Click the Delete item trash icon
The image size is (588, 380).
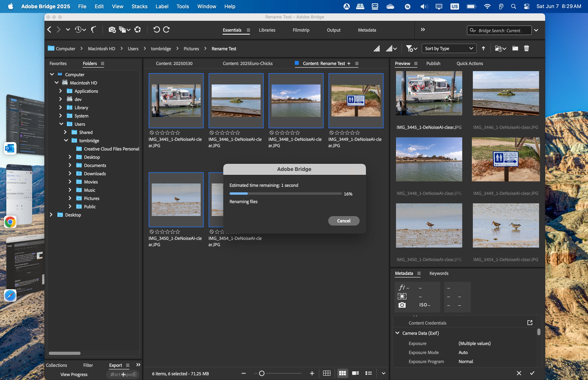point(526,48)
